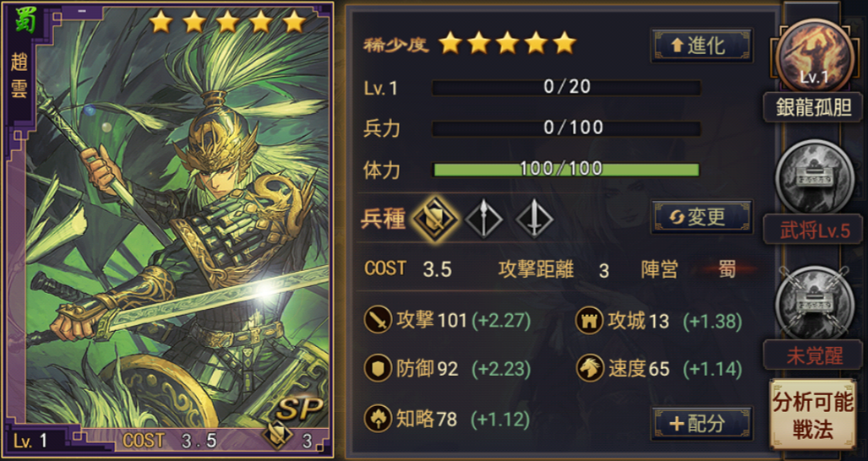Viewport: 868px width, 461px height.
Task: Open the 分析可能戦法 tab
Action: (813, 416)
